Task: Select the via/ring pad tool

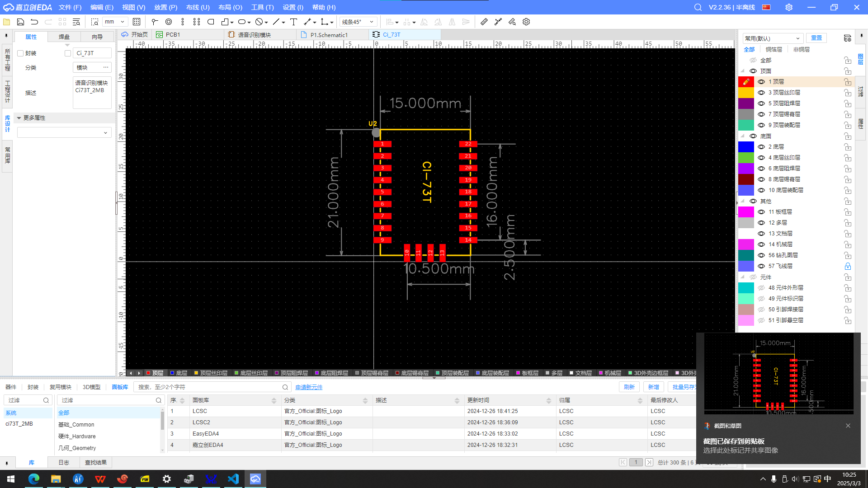Action: tap(169, 22)
